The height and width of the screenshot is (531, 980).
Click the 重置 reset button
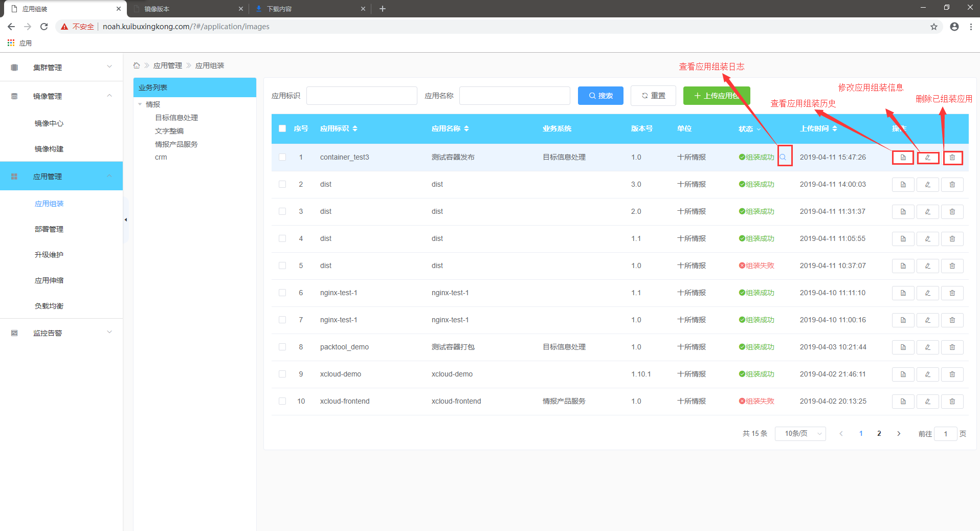[x=653, y=96]
